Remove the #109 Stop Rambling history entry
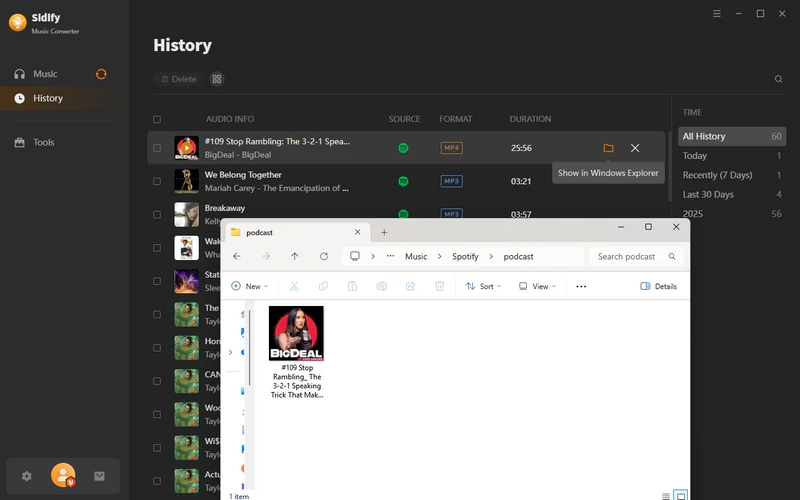 coord(635,148)
